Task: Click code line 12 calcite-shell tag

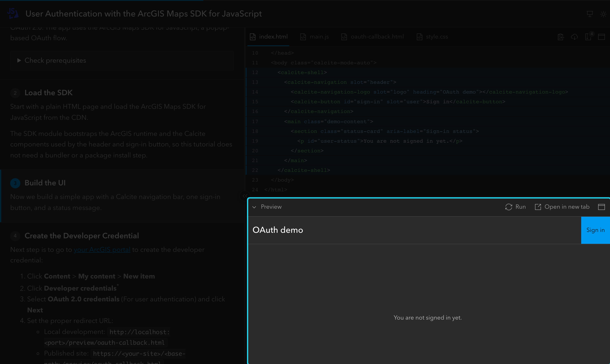Action: click(x=302, y=72)
